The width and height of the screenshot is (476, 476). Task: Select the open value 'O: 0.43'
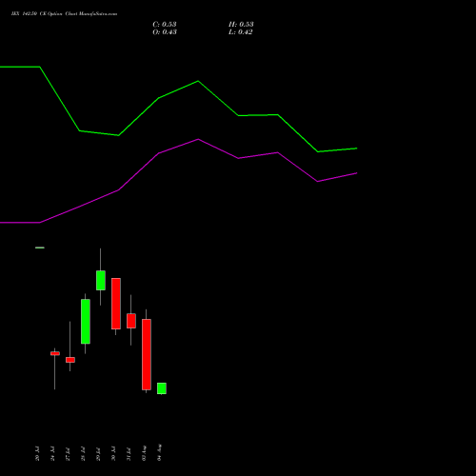tap(165, 32)
